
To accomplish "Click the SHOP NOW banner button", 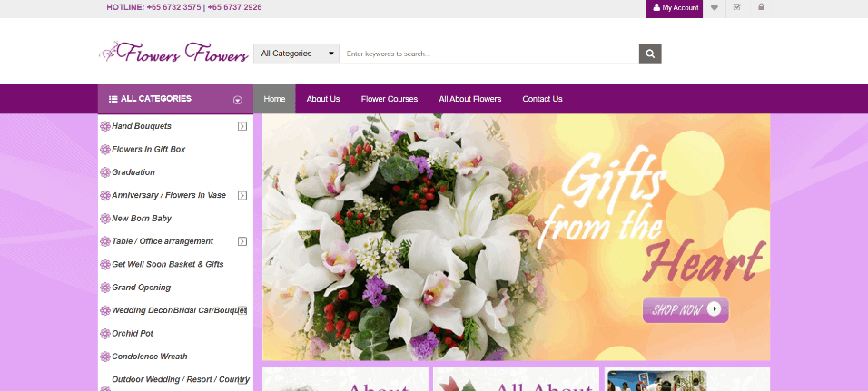I will (686, 309).
